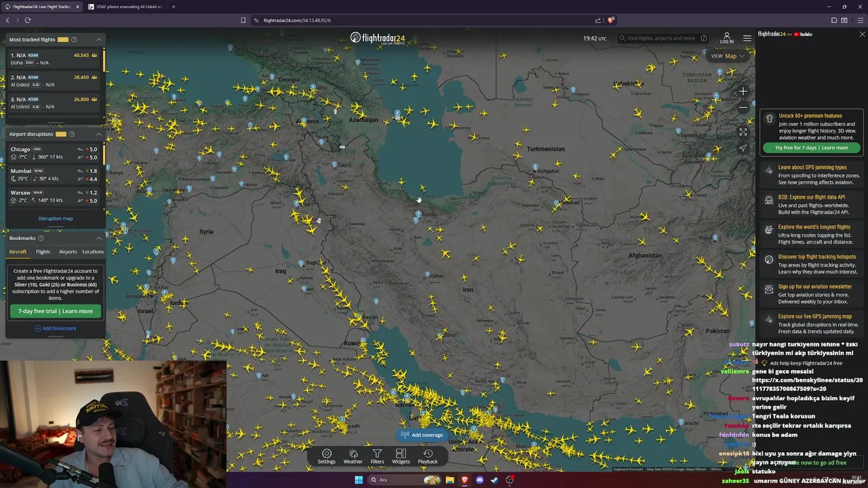868x488 pixels.
Task: Switch to the Aircraft bookmarks tab
Action: tap(18, 252)
